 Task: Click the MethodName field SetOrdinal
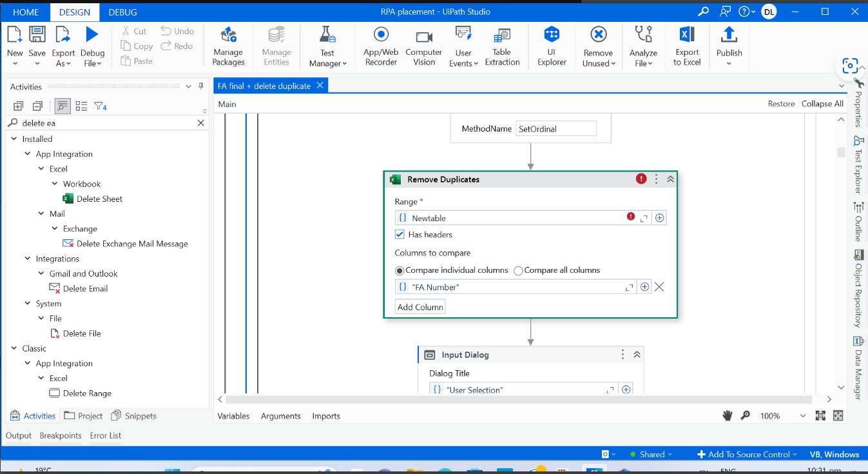[556, 129]
